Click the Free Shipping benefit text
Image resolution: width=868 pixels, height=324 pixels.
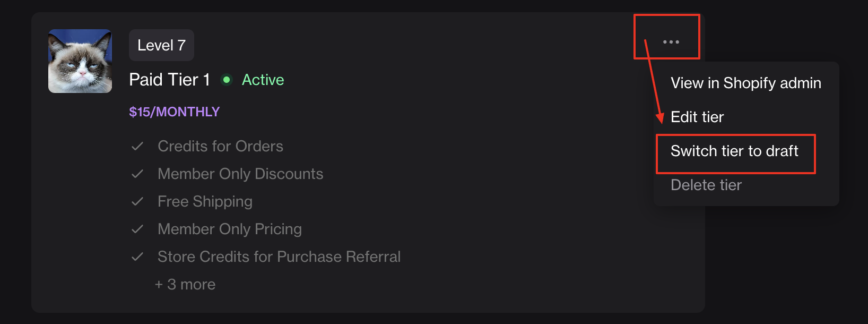(205, 201)
